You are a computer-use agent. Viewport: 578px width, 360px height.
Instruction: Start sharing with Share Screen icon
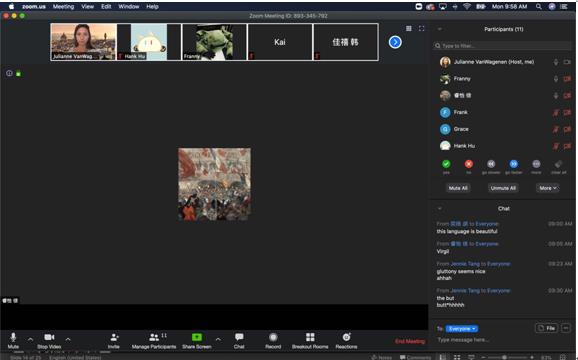pos(197,337)
